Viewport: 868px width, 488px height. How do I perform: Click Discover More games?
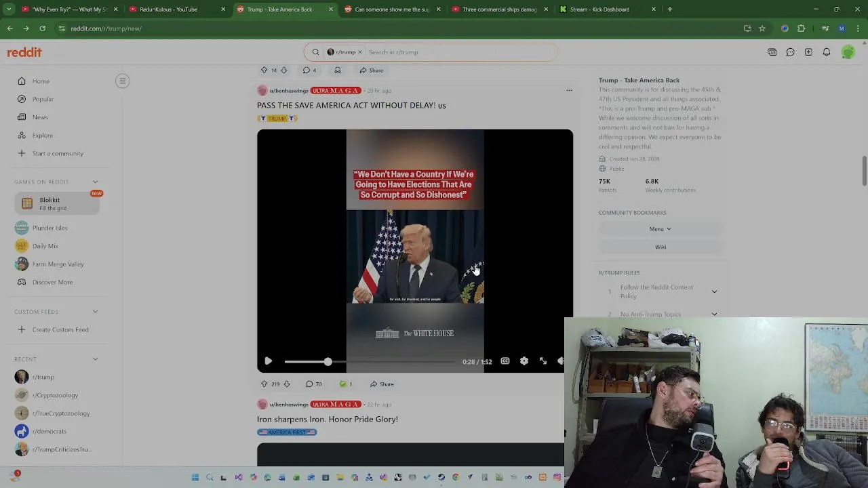[52, 282]
